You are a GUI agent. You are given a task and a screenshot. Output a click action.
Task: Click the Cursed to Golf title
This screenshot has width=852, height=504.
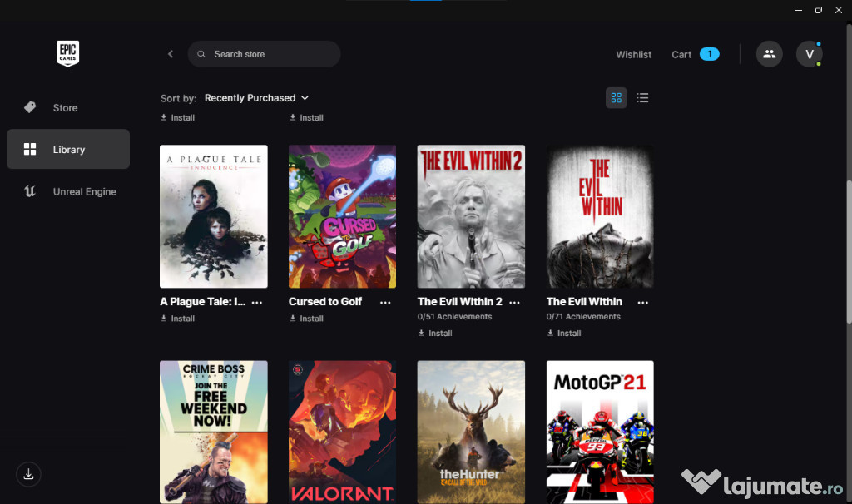point(325,301)
